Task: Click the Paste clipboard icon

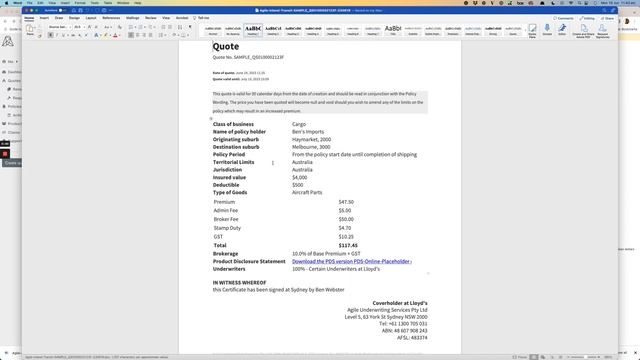Action: 29,28
